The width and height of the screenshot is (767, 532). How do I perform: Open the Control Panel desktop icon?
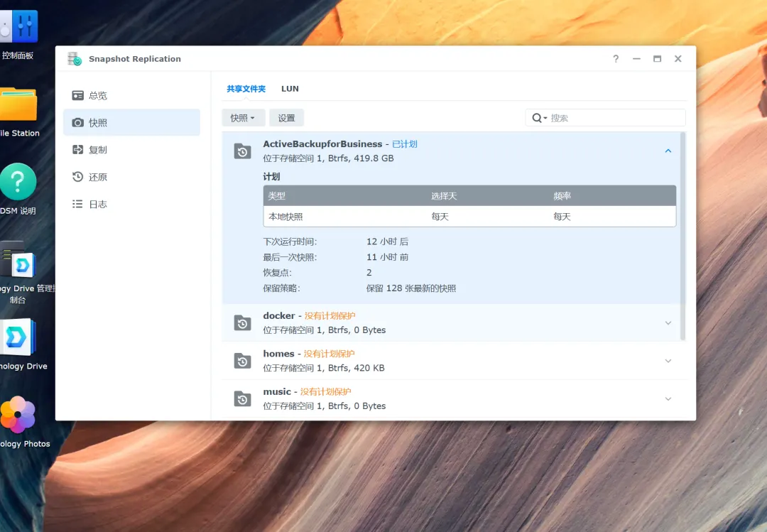click(x=18, y=28)
